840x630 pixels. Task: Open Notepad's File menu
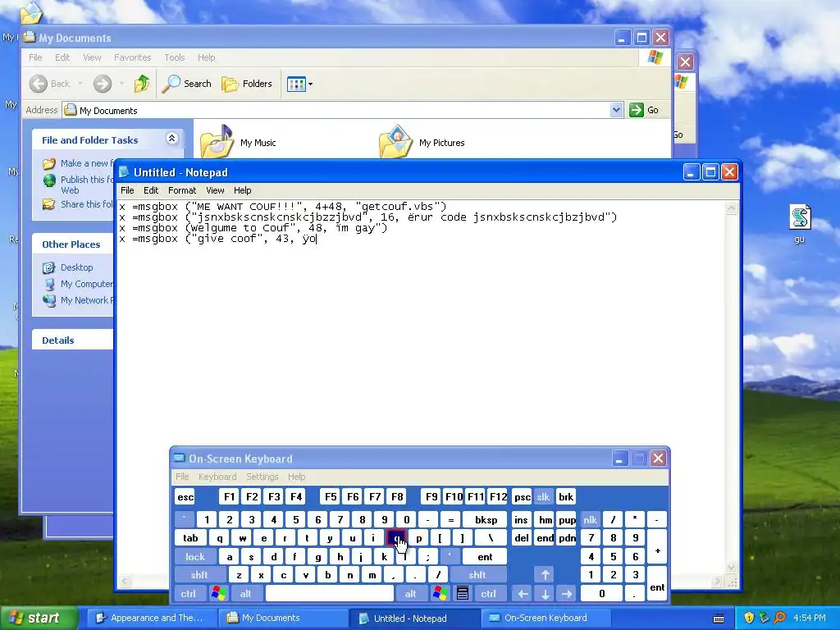click(127, 190)
